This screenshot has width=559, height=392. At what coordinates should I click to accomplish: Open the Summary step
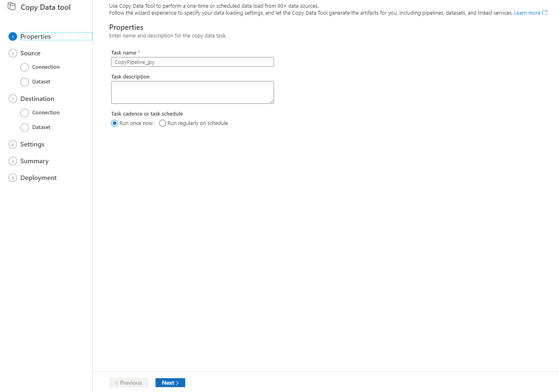[x=34, y=161]
